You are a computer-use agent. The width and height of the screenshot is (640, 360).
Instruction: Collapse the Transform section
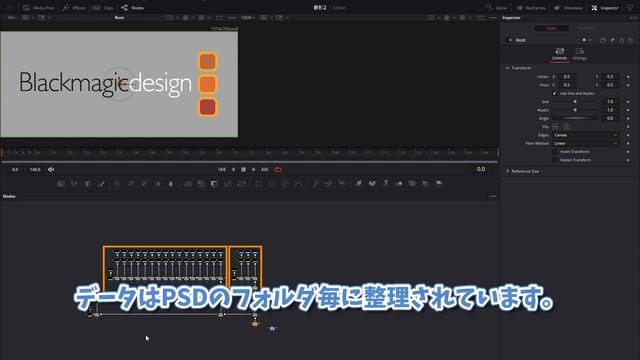click(507, 68)
